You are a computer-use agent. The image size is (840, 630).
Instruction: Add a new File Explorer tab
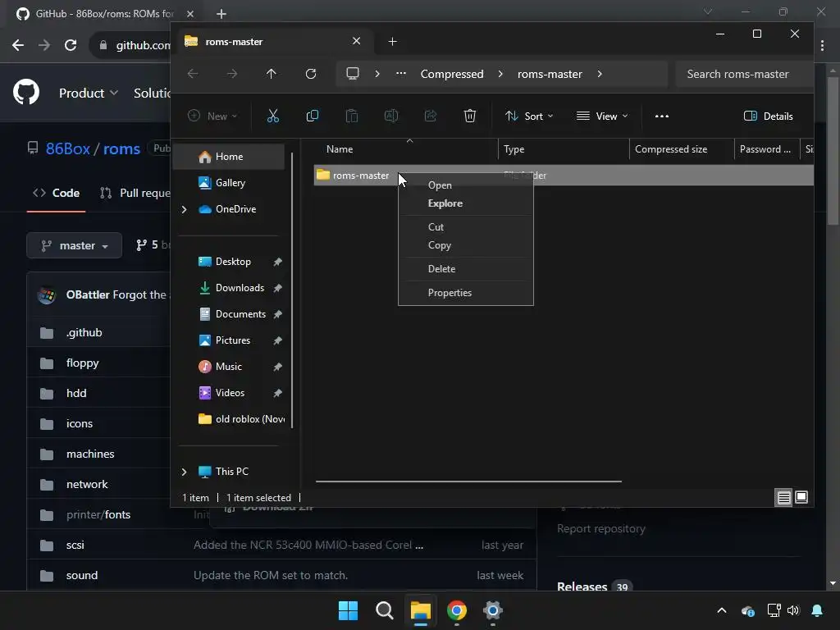pyautogui.click(x=392, y=41)
